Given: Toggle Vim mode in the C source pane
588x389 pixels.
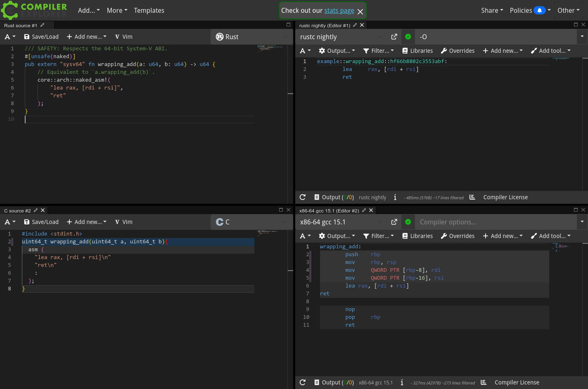Looking at the screenshot, I should click(124, 222).
